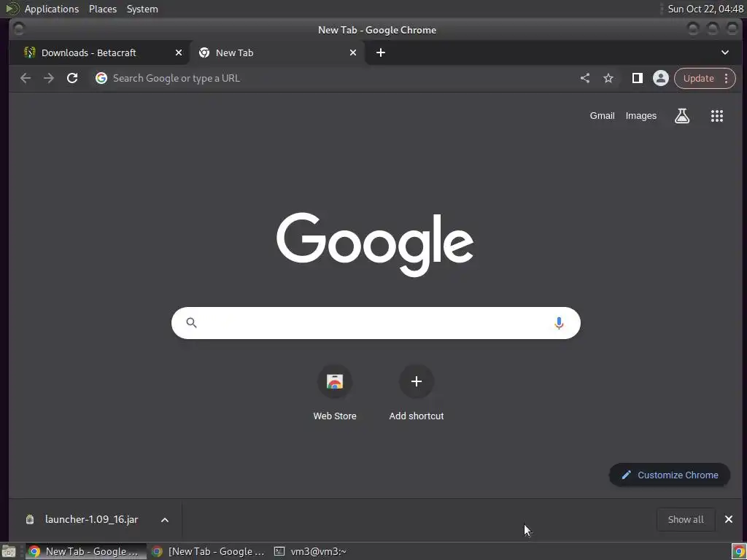Screen dimensions: 747x560
Task: Open the Chrome three-dot menu
Action: pos(727,78)
